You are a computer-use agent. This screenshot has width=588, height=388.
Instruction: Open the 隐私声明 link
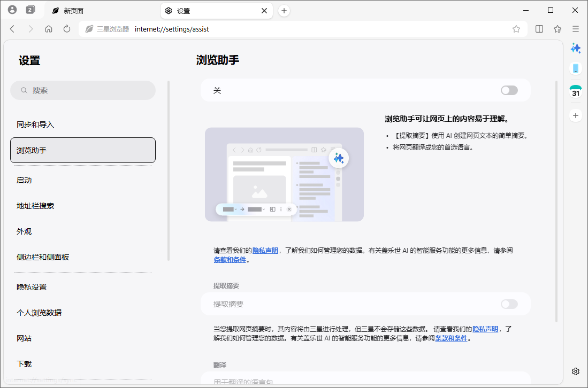coord(264,250)
